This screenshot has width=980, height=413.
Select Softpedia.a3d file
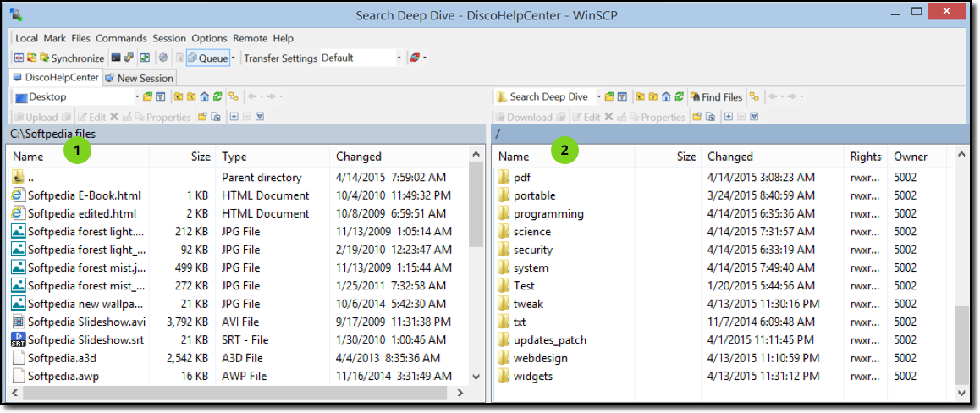[x=238, y=358]
